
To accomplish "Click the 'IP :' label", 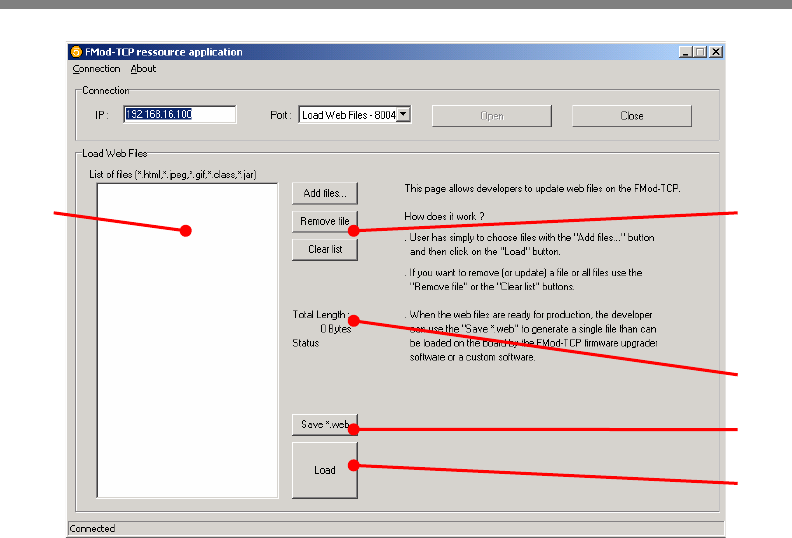I will (x=102, y=115).
